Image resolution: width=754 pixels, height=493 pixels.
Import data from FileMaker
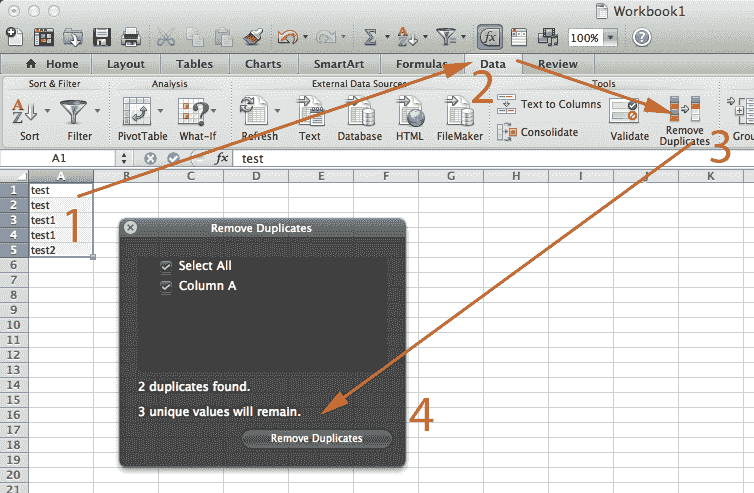[x=460, y=119]
